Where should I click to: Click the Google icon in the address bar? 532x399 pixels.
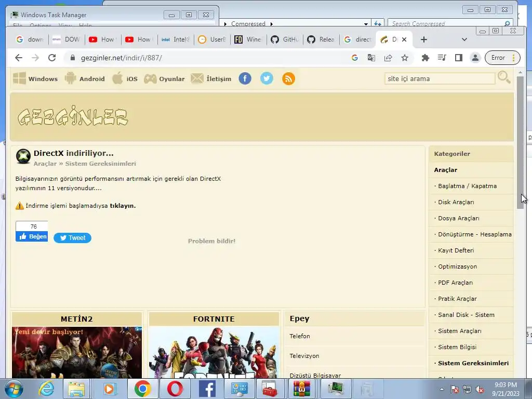(x=354, y=58)
